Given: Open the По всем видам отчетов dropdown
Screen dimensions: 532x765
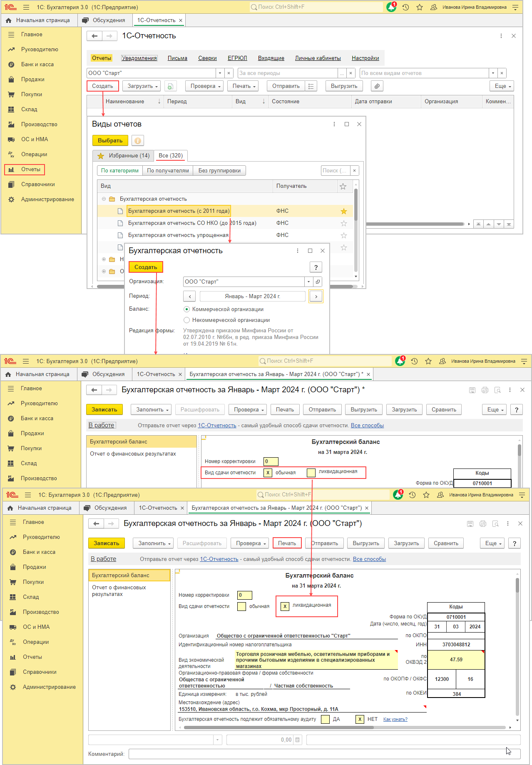Looking at the screenshot, I should coord(493,73).
